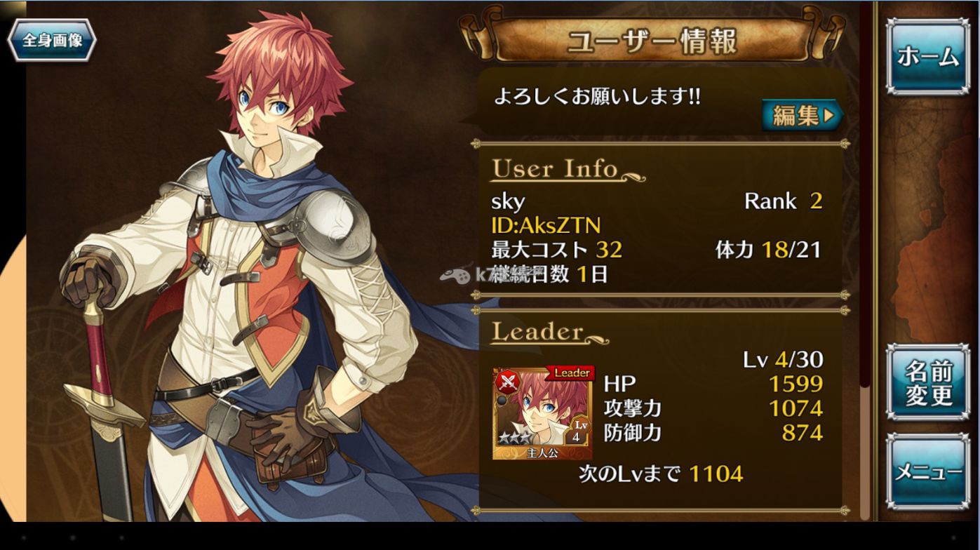The image size is (980, 550).
Task: Click the User Info section heading
Action: [554, 169]
